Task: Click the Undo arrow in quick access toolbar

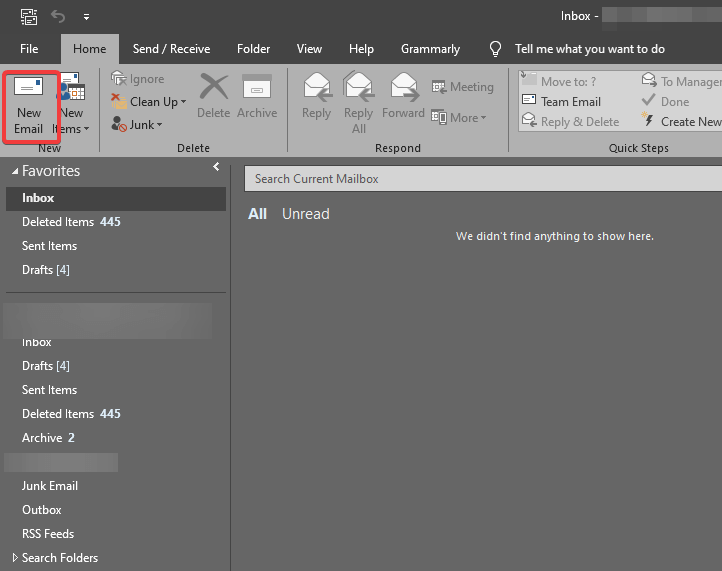Action: [x=58, y=17]
